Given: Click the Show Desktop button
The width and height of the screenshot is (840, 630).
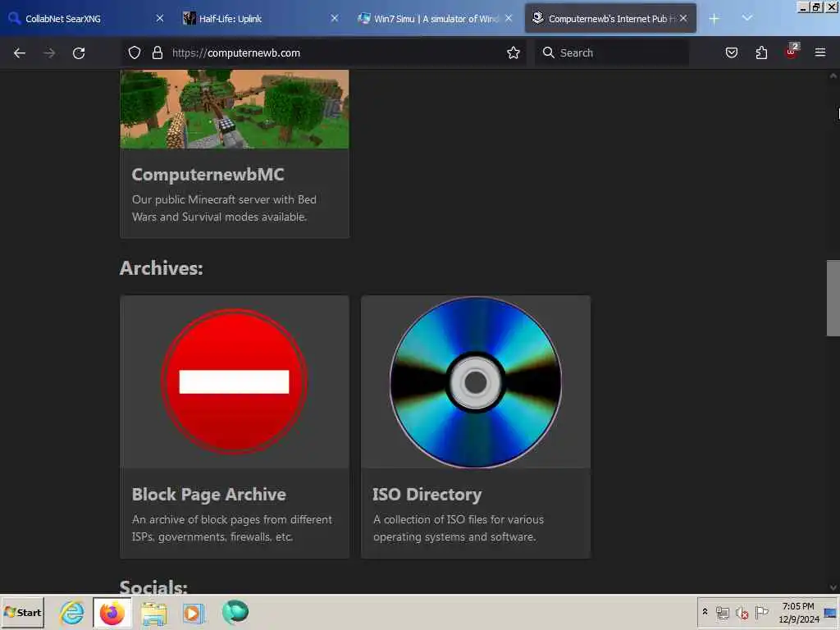Looking at the screenshot, I should (831, 613).
